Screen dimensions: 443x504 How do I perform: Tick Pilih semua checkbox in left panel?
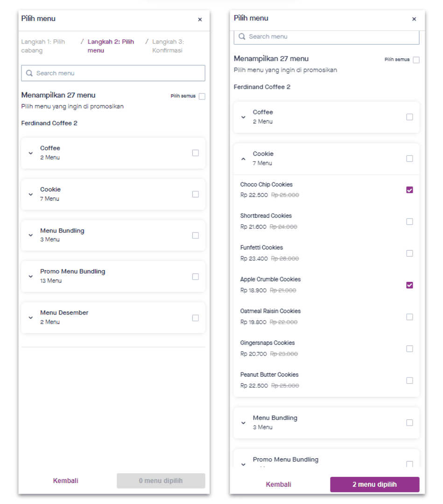pyautogui.click(x=202, y=97)
